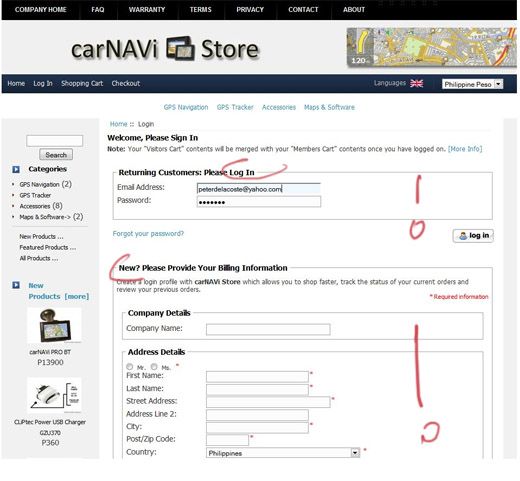Viewport: 520px width, 481px height.
Task: Expand the Country dropdown showing Philippines
Action: [283, 453]
